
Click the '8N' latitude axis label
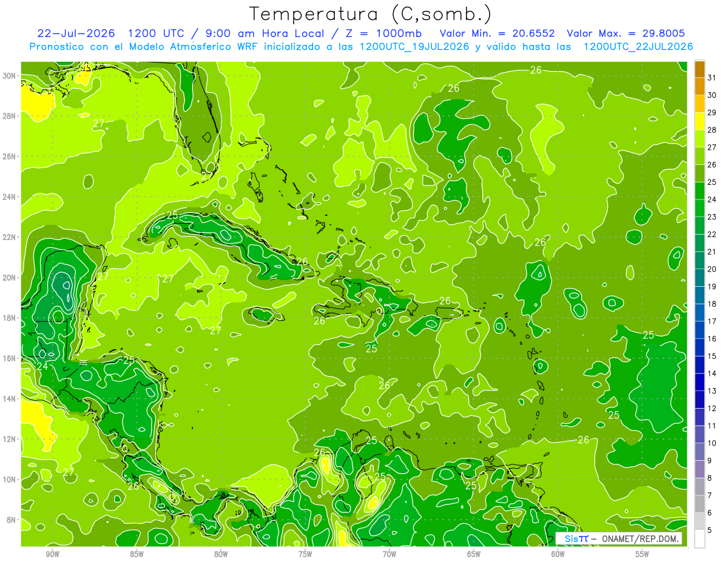(12, 520)
